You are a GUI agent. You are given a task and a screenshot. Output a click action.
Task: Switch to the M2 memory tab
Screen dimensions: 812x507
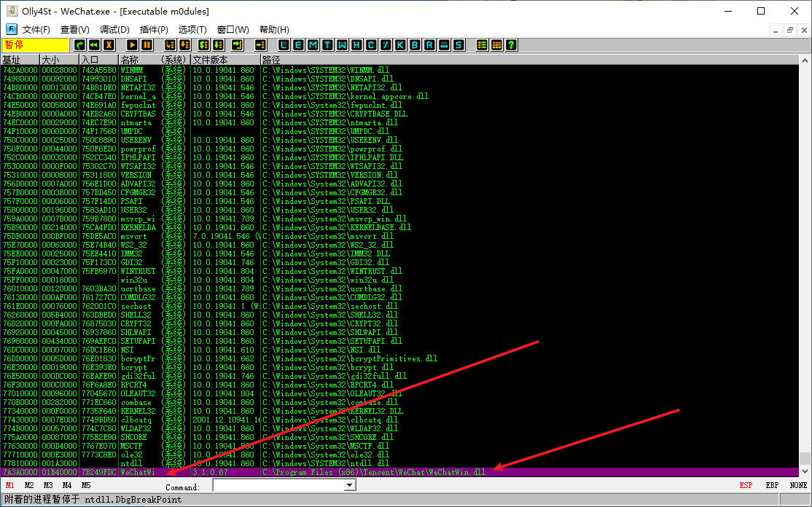click(29, 485)
